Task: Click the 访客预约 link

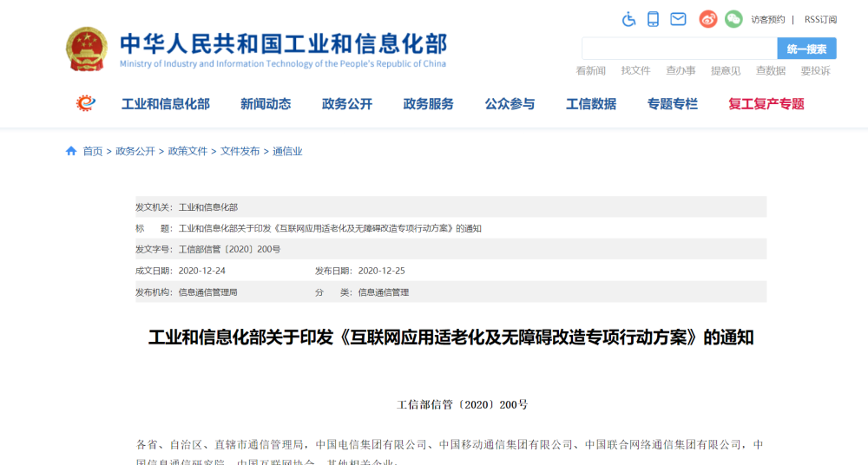Action: coord(768,19)
